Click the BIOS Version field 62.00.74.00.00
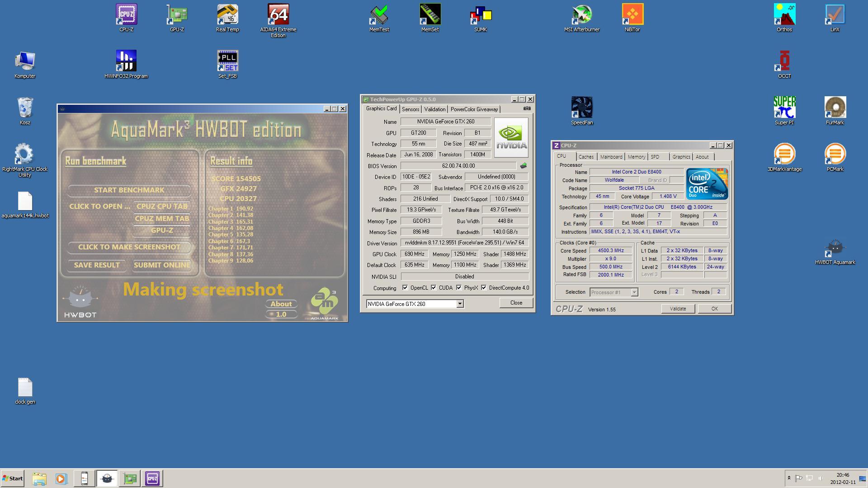The image size is (868, 488). tap(458, 166)
